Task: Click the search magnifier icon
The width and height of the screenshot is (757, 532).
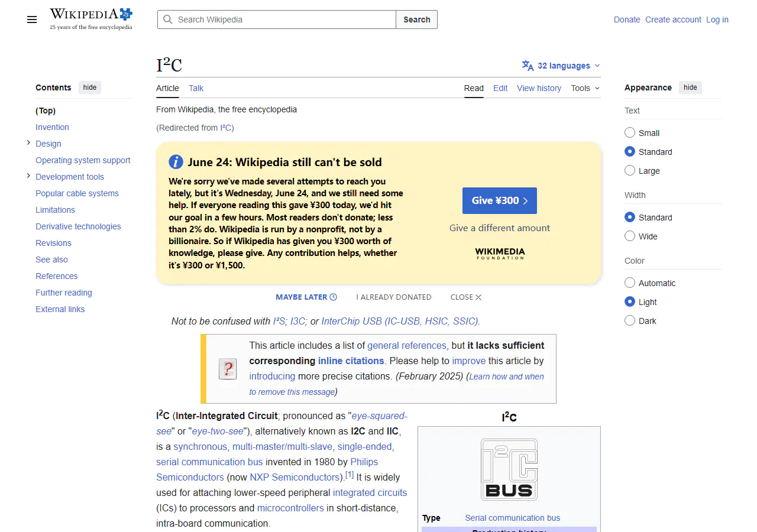Action: coord(169,20)
